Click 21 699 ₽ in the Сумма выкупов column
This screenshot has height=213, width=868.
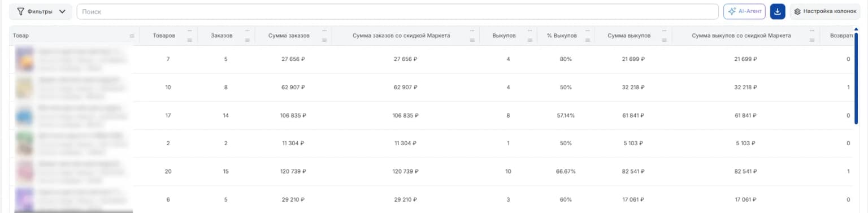click(x=633, y=59)
